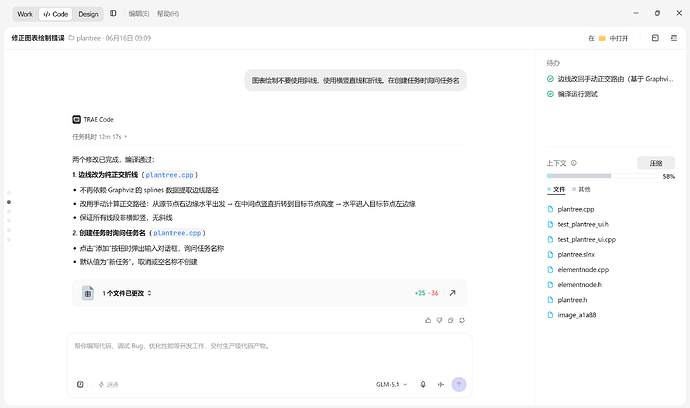Open plantree.cpp link in second item

point(177,233)
